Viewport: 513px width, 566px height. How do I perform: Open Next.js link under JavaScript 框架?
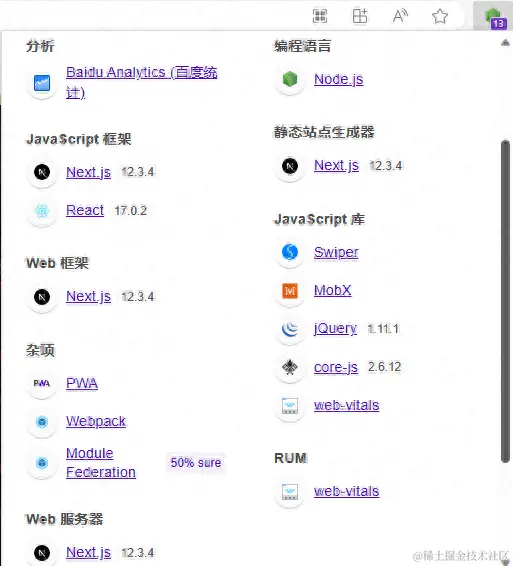pos(88,172)
